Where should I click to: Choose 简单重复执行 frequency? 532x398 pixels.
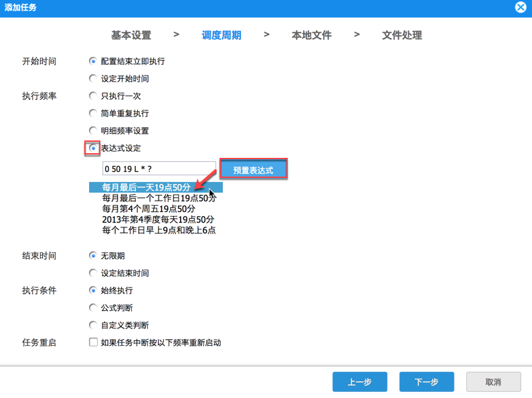coord(92,113)
